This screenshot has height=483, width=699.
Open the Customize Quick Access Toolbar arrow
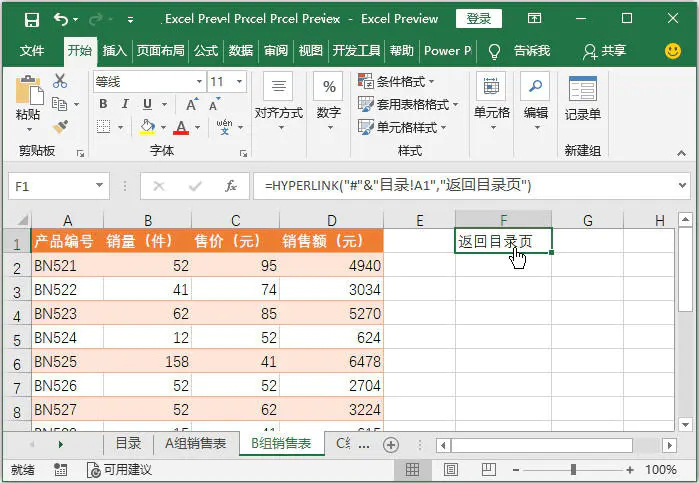[x=130, y=20]
